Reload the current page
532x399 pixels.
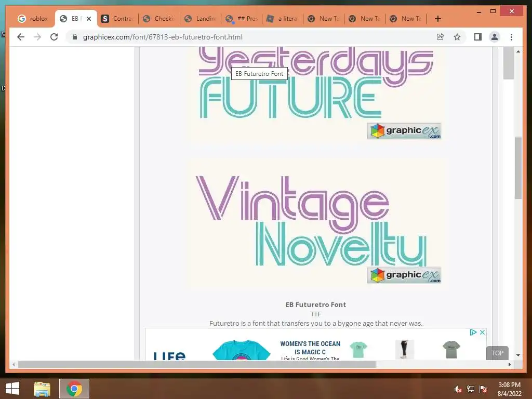click(54, 37)
